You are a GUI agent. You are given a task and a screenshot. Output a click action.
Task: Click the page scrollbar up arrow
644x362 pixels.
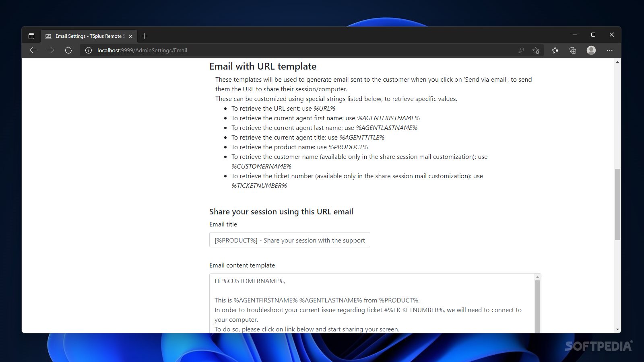[x=617, y=62]
